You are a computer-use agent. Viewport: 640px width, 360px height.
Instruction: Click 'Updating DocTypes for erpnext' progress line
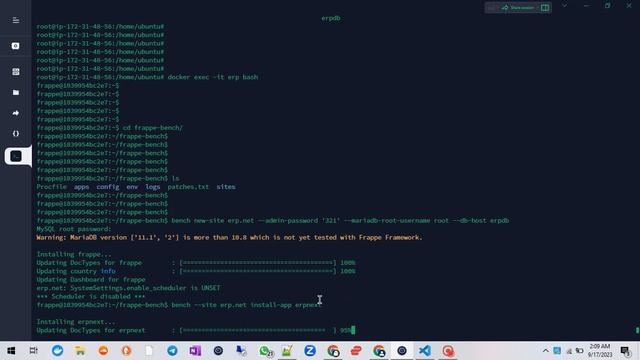[x=195, y=330]
